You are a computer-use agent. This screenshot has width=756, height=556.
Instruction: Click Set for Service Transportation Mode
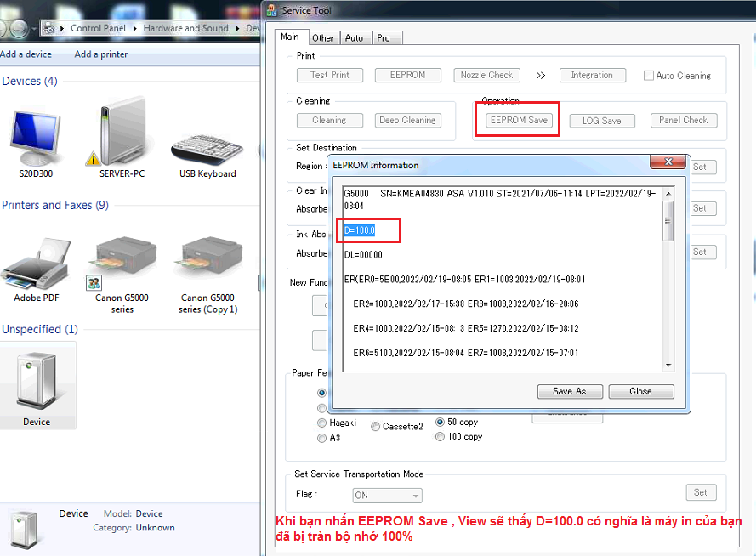point(701,492)
